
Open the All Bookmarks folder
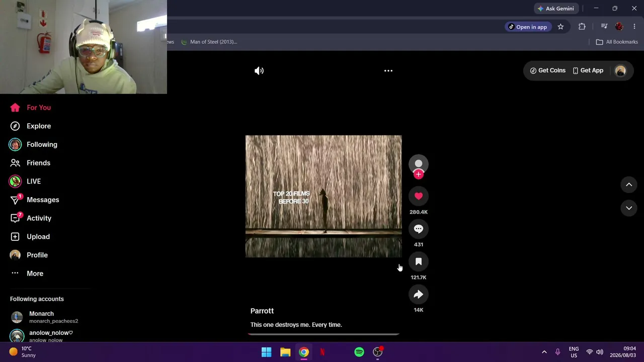pyautogui.click(x=617, y=42)
